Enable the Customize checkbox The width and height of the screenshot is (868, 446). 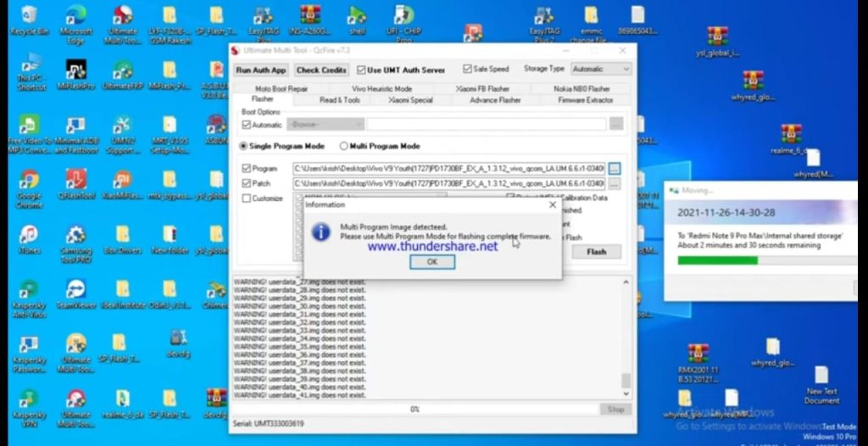[x=247, y=198]
